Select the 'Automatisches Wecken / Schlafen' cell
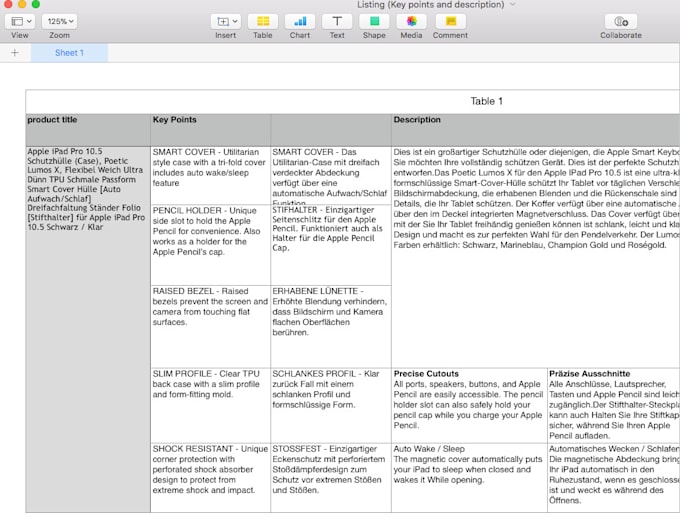This screenshot has height=513, width=680. [x=614, y=478]
